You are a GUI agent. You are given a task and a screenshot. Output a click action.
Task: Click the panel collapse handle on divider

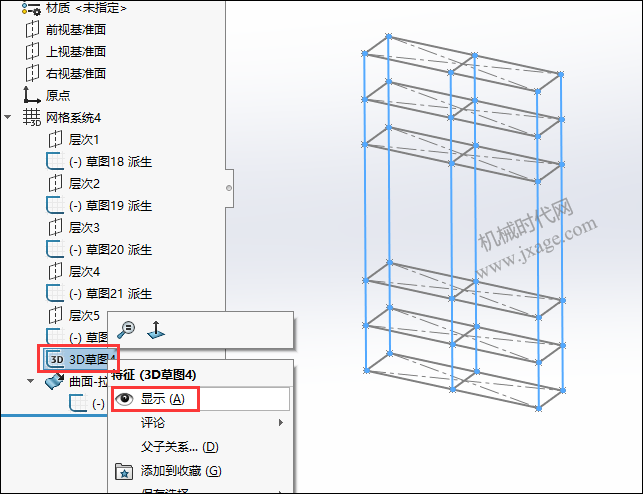click(229, 188)
